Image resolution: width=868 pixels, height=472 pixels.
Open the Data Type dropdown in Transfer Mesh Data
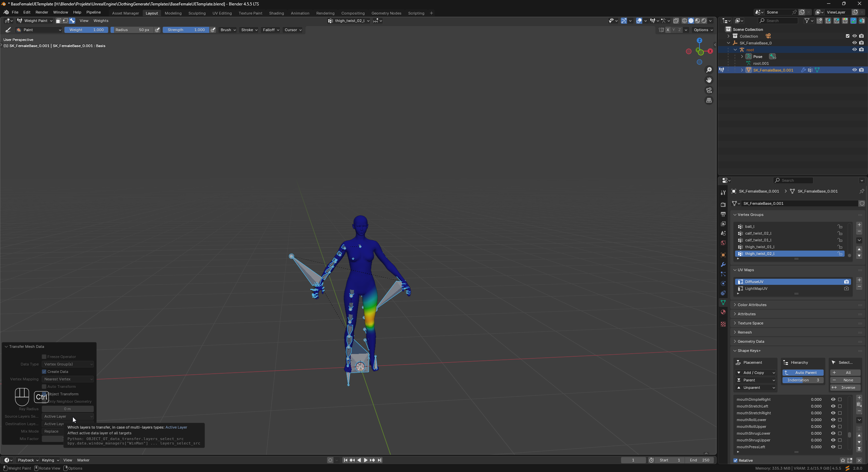pyautogui.click(x=67, y=364)
